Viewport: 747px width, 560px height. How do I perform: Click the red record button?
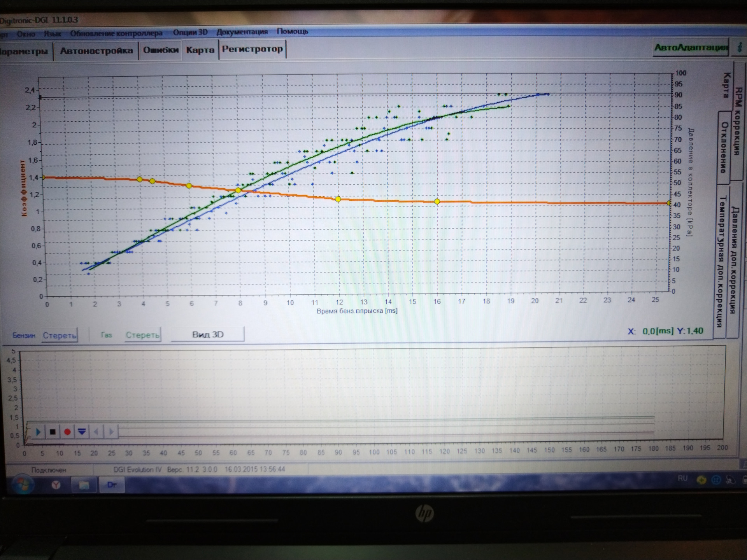(x=67, y=432)
